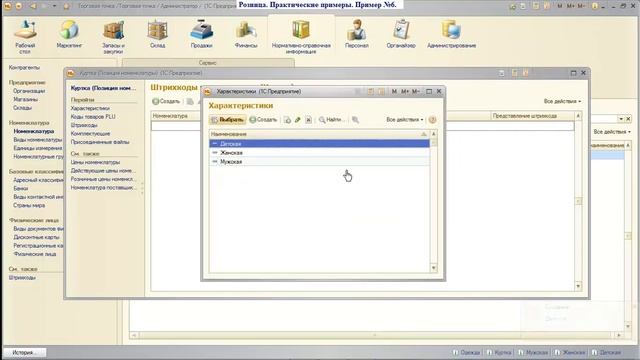Click the back navigation arrow in the title bar

[33, 6]
